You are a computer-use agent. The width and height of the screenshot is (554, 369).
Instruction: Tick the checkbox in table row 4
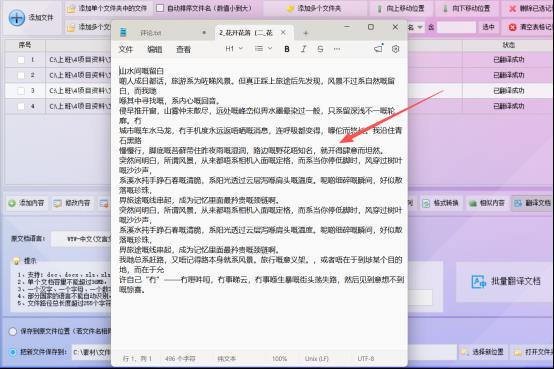pyautogui.click(x=21, y=106)
